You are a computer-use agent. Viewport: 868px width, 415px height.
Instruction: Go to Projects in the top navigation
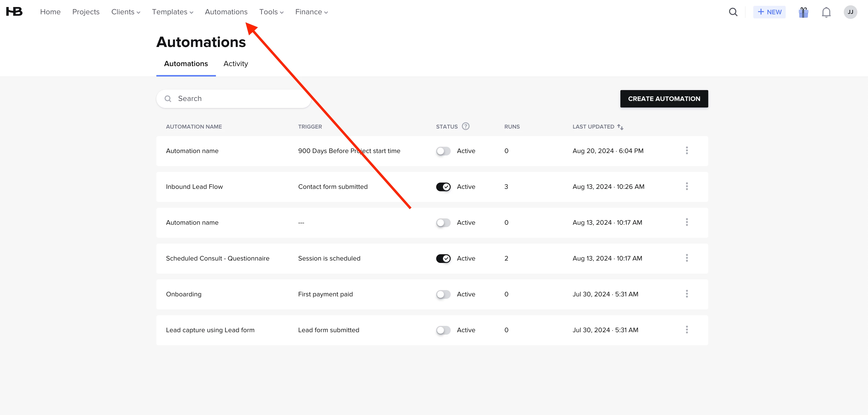(86, 12)
